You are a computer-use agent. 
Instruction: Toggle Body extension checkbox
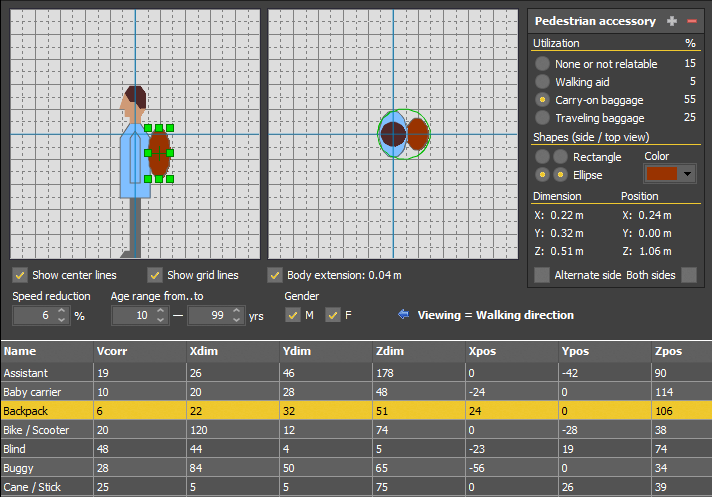(275, 275)
